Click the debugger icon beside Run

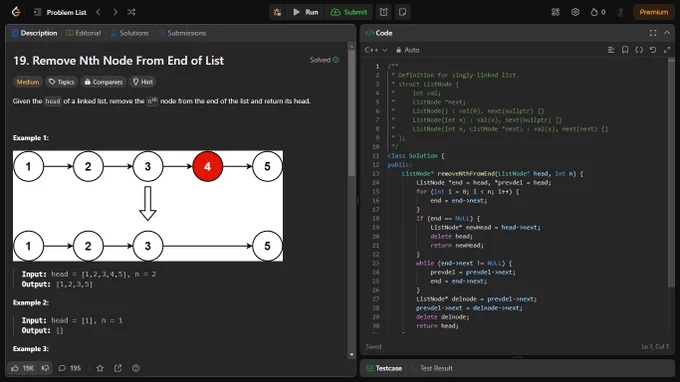(x=277, y=12)
